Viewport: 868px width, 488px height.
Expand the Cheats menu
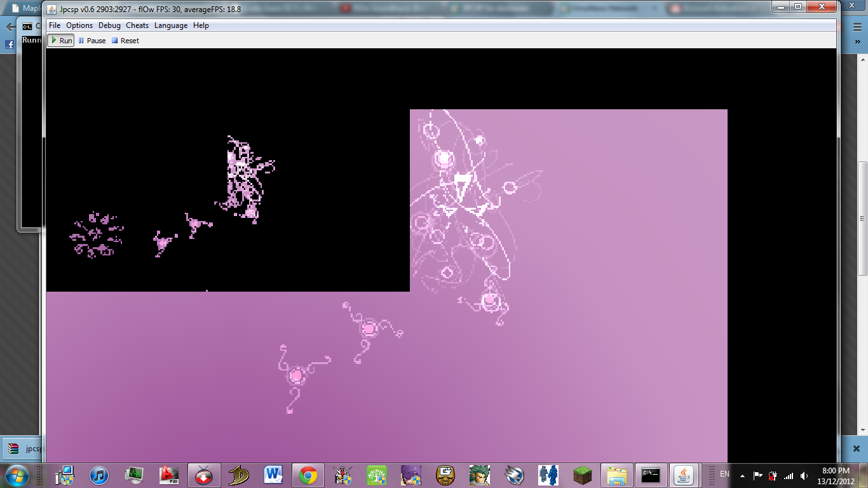pyautogui.click(x=137, y=25)
